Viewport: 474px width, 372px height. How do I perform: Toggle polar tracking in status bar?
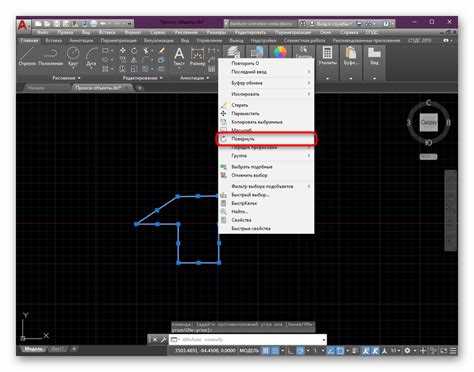pyautogui.click(x=300, y=351)
